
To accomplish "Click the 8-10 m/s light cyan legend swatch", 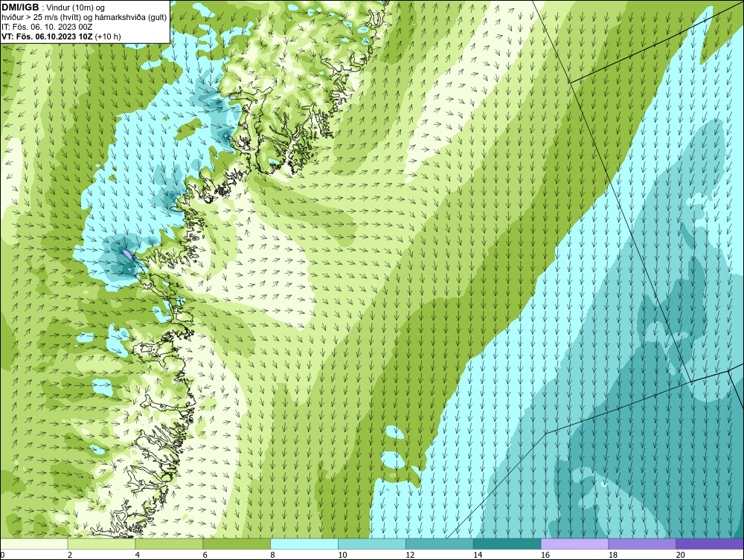I will (304, 544).
